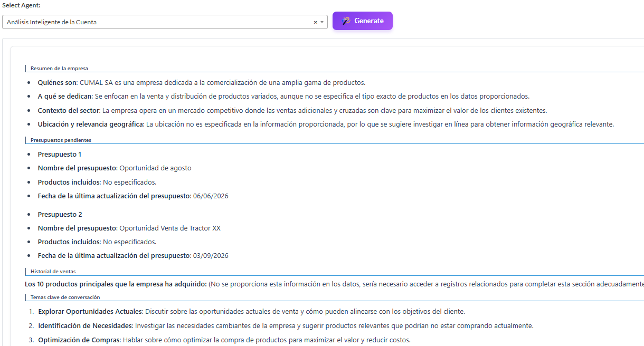Click the date 06/06/2026
Image resolution: width=644 pixels, height=346 pixels.
point(211,196)
